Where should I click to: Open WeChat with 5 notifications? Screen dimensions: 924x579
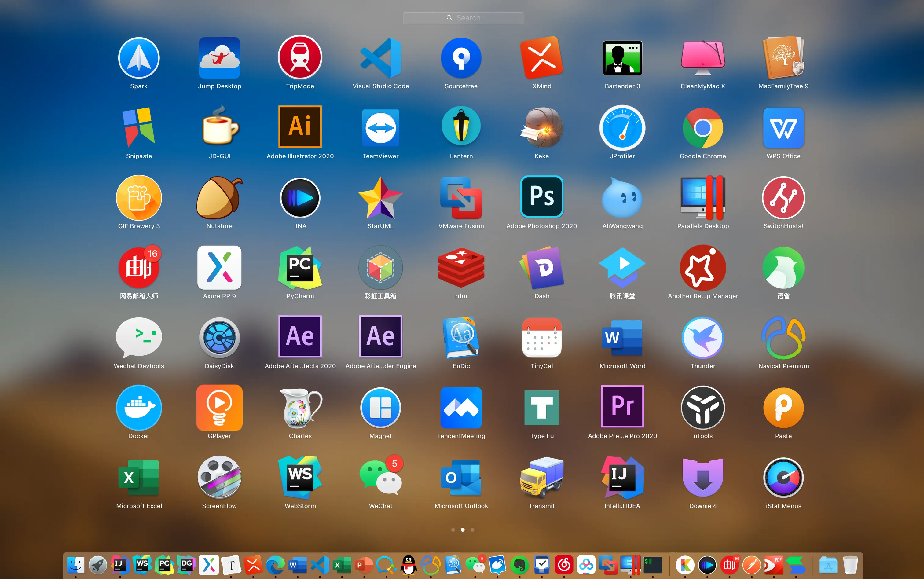380,478
